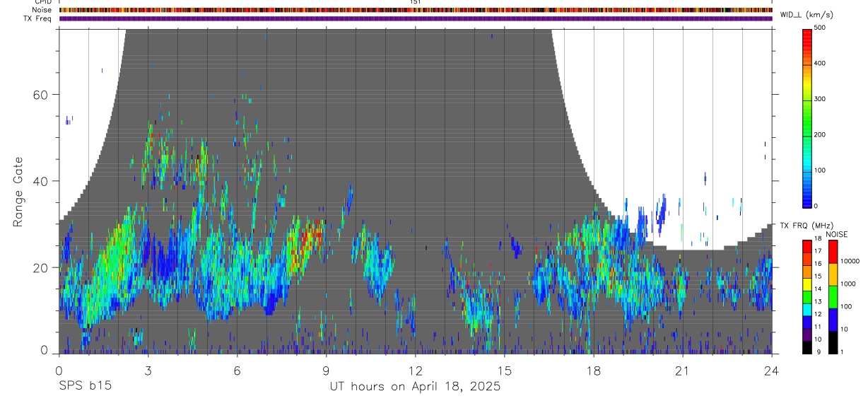The height and width of the screenshot is (401, 868).
Task: Pick the green 13–14 MHz swatch in the TX FRQ legend
Action: click(807, 297)
